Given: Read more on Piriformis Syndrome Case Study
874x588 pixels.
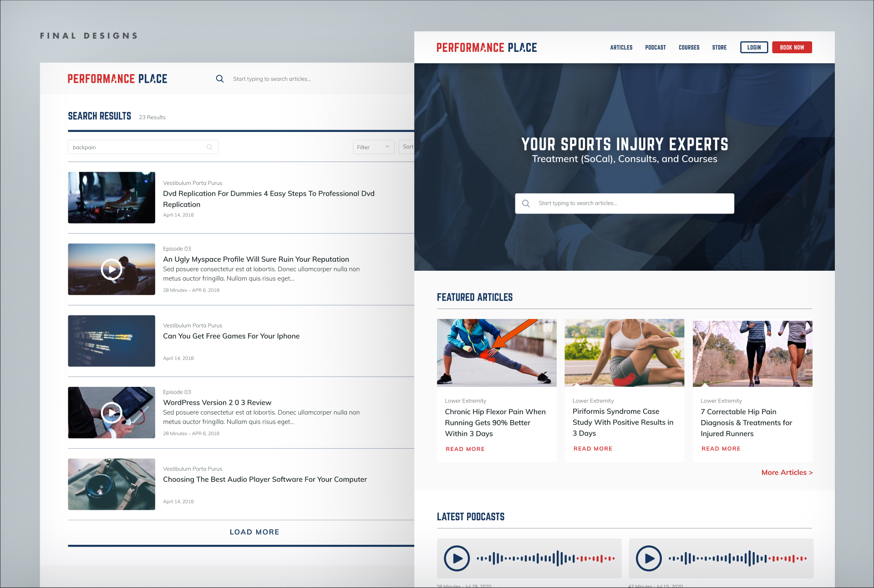Looking at the screenshot, I should pyautogui.click(x=593, y=449).
